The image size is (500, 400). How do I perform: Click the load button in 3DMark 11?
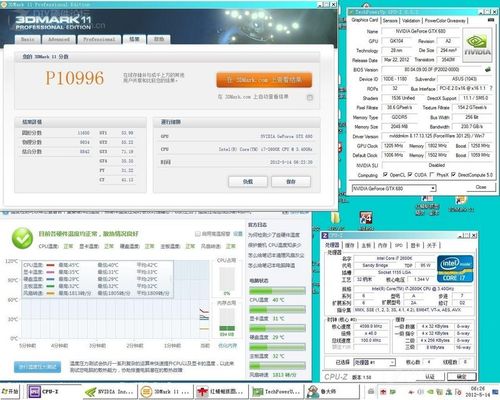point(248,182)
